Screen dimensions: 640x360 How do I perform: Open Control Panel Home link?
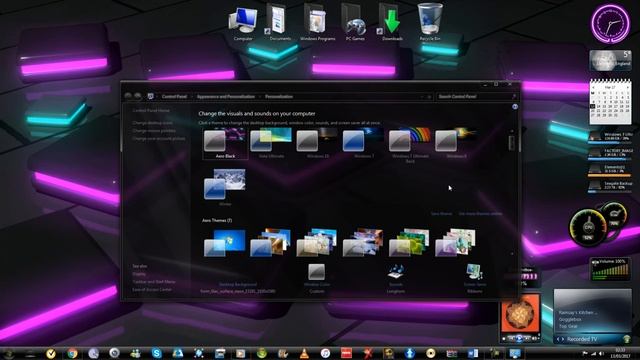[151, 111]
